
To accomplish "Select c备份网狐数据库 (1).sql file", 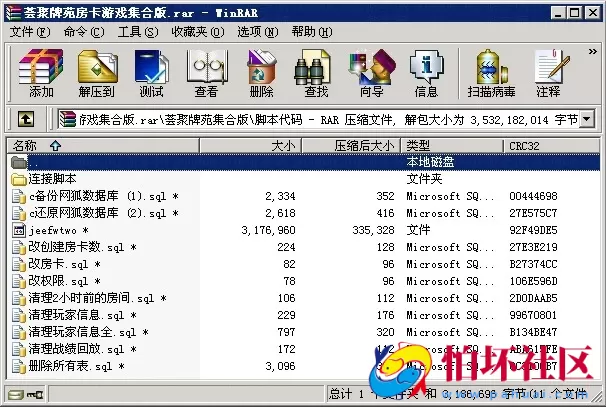I will coord(104,196).
